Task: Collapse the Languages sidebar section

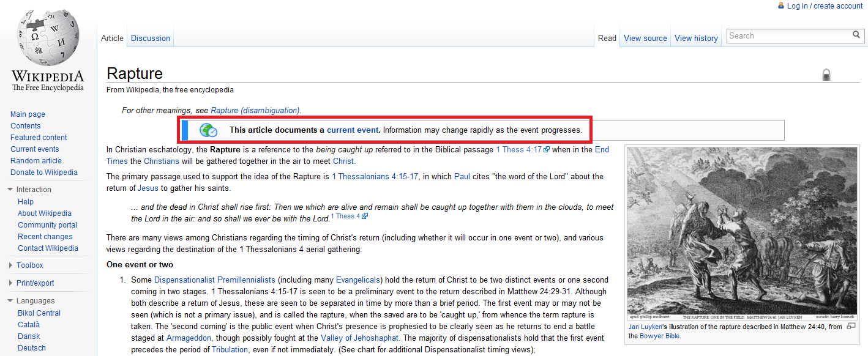Action: pos(10,301)
